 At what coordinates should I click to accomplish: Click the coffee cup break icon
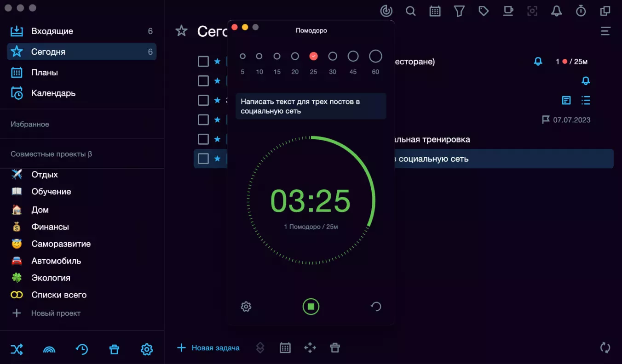[508, 11]
